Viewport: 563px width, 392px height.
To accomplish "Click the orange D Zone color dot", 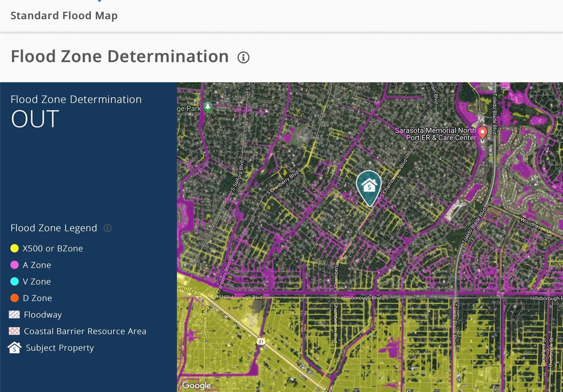I will [x=14, y=298].
